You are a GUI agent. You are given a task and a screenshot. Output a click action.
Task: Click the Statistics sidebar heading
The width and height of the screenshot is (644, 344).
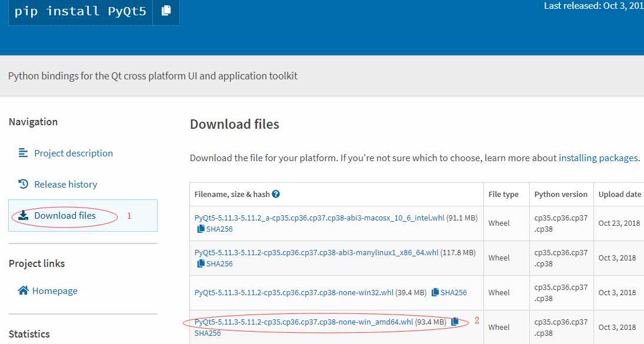click(x=29, y=334)
